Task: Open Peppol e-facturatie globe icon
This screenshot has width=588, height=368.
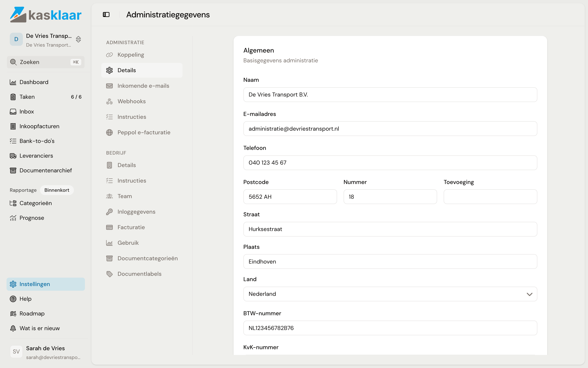Action: [109, 132]
